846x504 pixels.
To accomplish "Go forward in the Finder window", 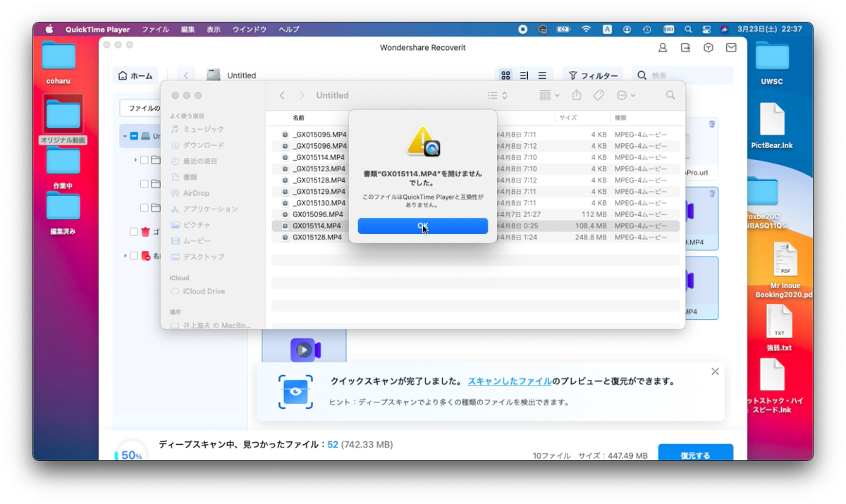I will click(x=302, y=95).
